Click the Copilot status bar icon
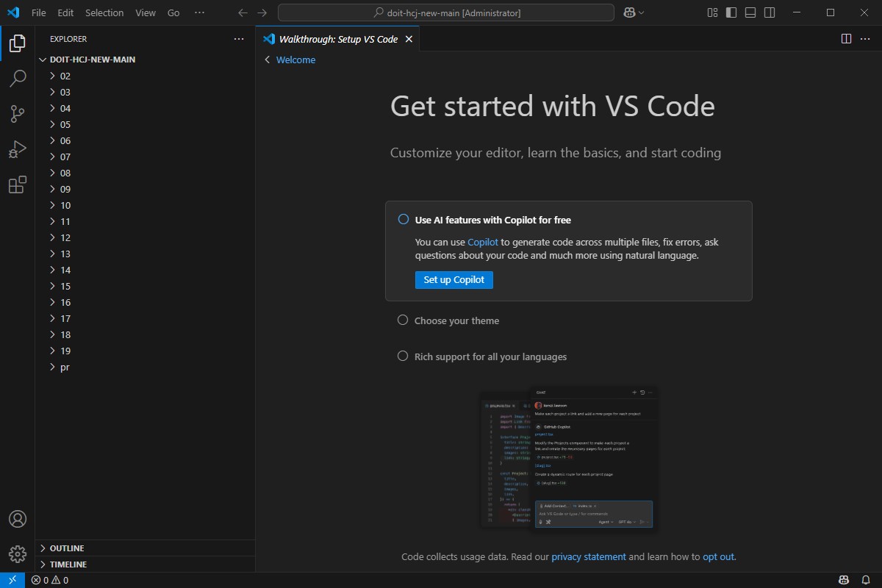882x588 pixels. (x=845, y=580)
